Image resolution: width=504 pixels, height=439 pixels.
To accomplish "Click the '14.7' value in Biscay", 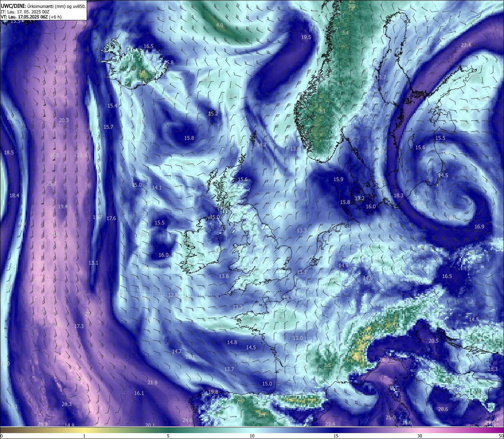I will click(177, 351).
